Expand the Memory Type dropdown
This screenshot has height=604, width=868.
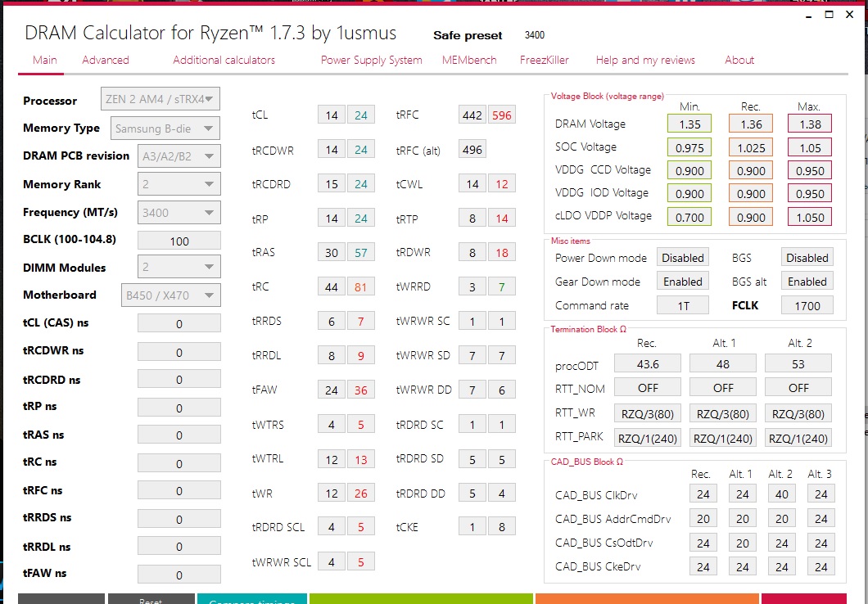coord(165,128)
